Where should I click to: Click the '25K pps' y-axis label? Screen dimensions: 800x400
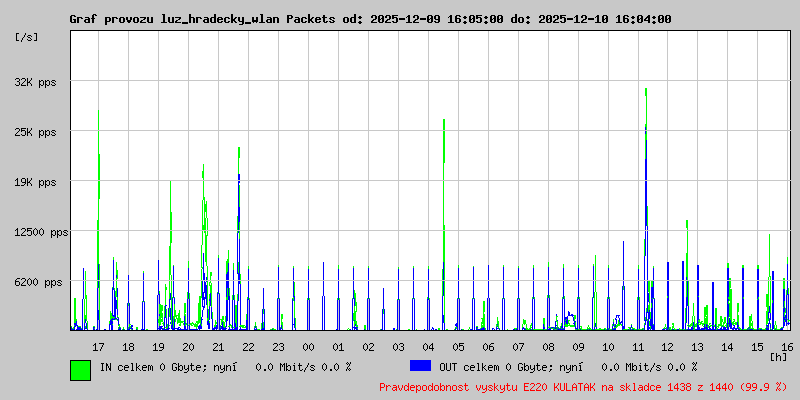pos(35,132)
